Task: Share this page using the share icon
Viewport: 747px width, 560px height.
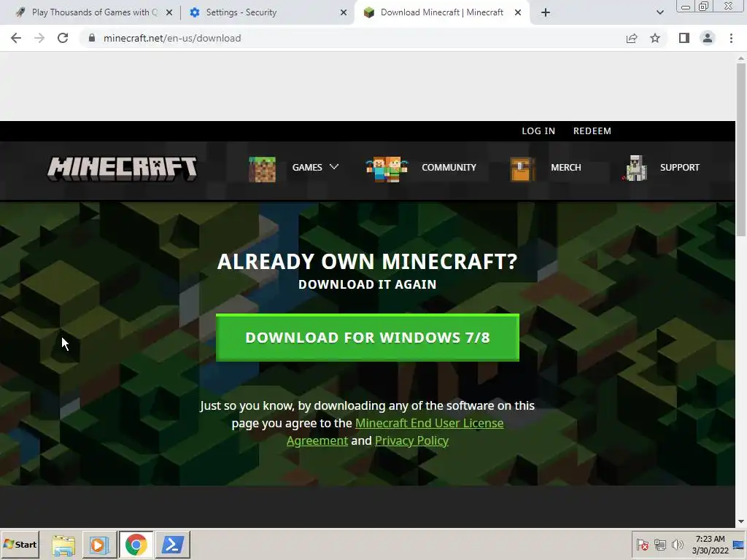Action: pyautogui.click(x=632, y=38)
